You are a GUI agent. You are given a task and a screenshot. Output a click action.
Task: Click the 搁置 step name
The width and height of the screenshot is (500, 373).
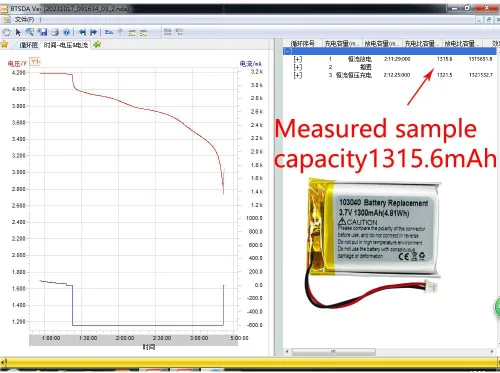pos(366,67)
